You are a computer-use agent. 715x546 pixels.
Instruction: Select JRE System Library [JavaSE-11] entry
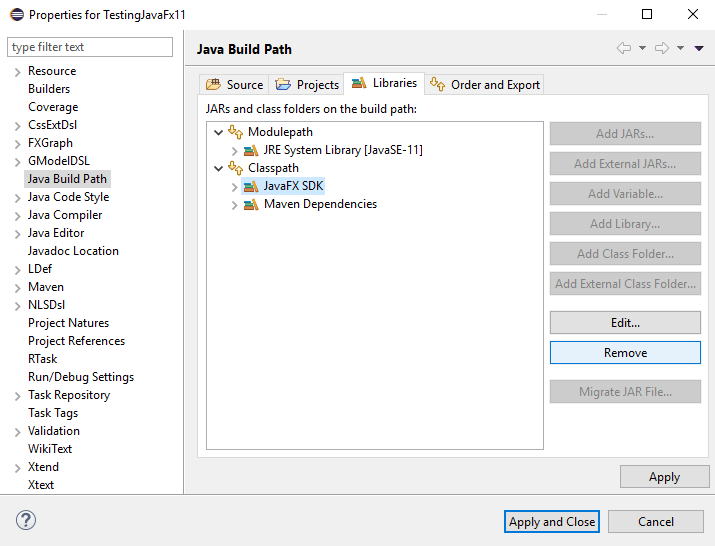click(x=343, y=150)
